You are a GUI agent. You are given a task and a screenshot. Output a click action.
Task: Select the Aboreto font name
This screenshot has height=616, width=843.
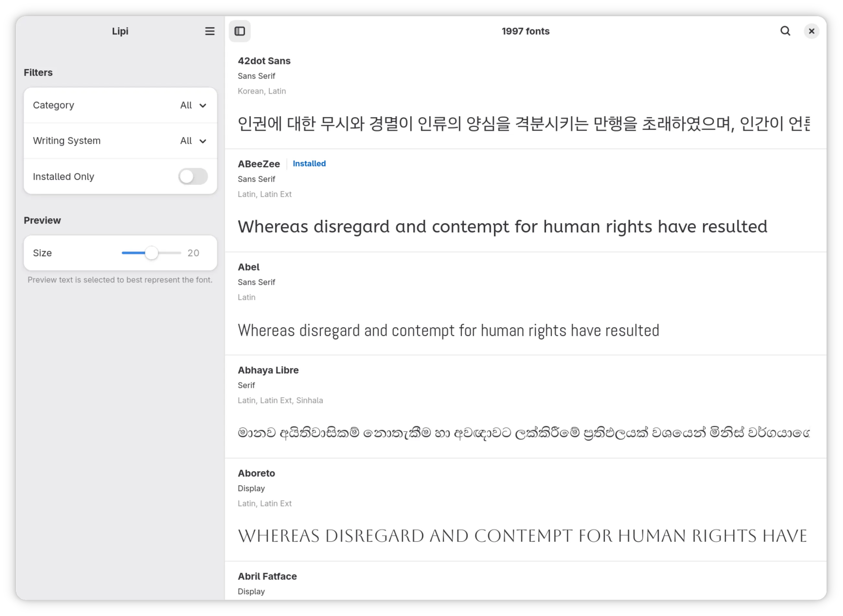click(x=256, y=474)
